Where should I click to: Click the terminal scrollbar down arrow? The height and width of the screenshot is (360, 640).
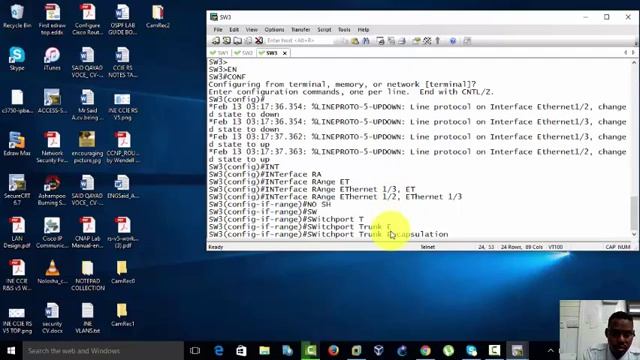(x=634, y=234)
